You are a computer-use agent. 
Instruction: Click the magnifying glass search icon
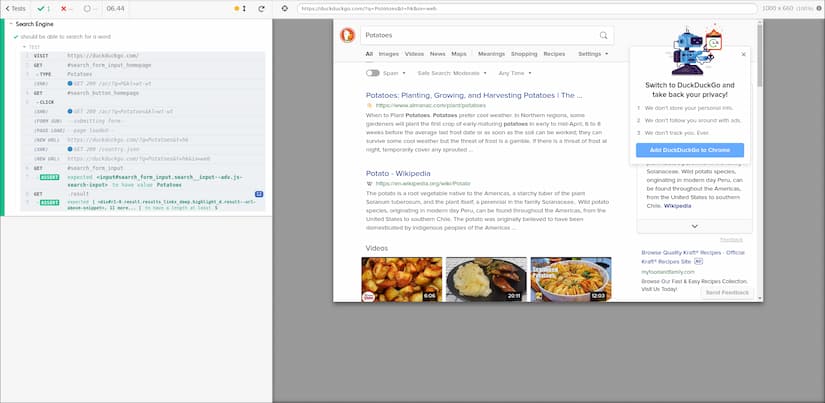[x=603, y=36]
